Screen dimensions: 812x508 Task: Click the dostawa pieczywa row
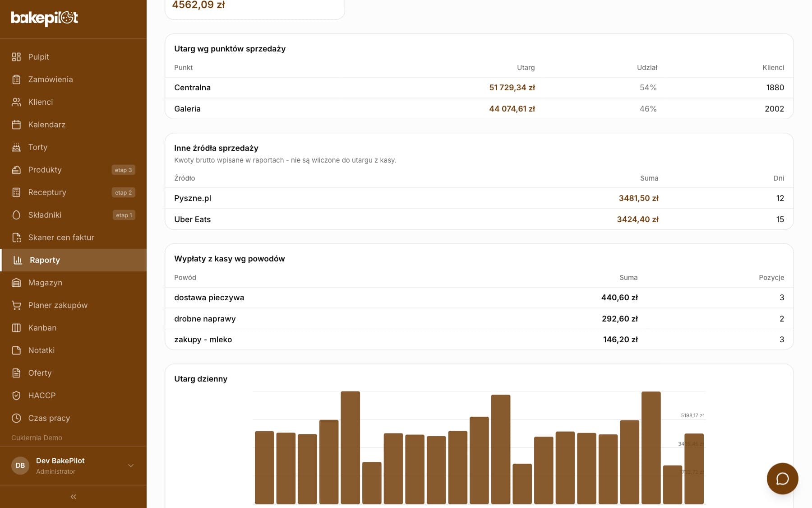click(479, 298)
